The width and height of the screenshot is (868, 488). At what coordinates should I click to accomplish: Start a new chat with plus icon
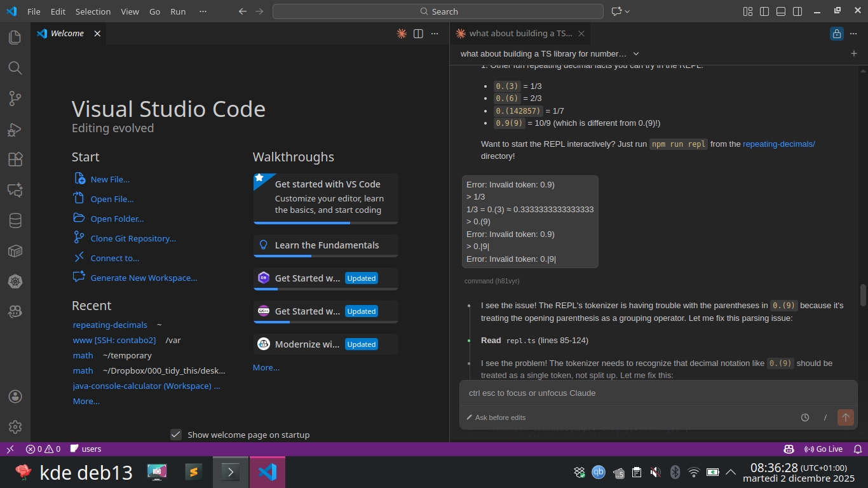854,54
